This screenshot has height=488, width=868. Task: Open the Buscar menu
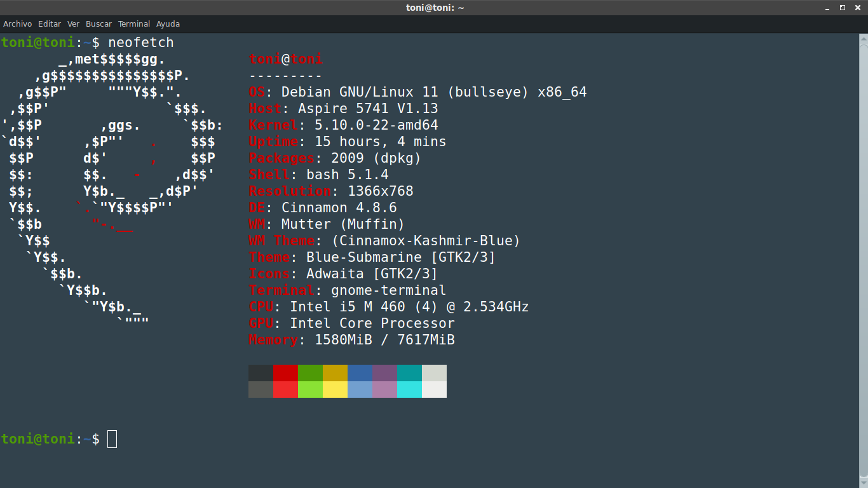(x=98, y=24)
